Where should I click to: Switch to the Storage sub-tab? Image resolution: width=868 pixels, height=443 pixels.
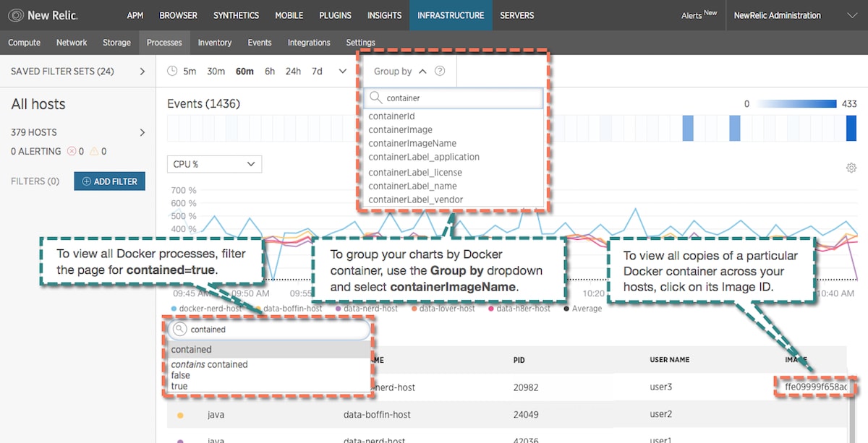coord(116,43)
